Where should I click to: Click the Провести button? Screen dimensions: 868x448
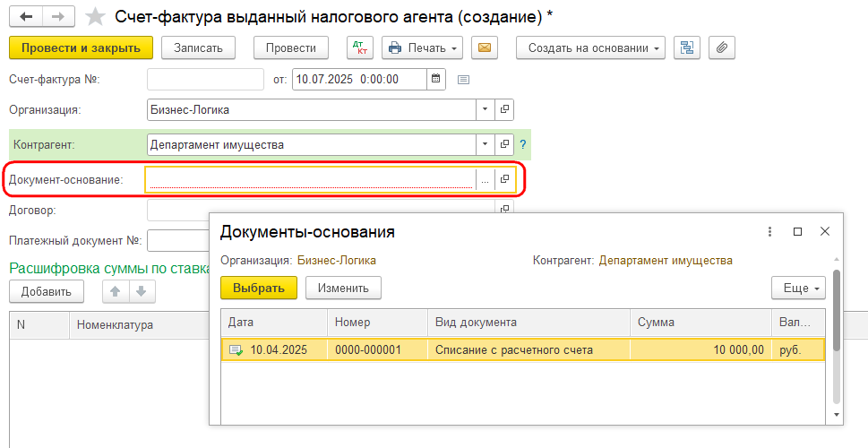(x=291, y=48)
